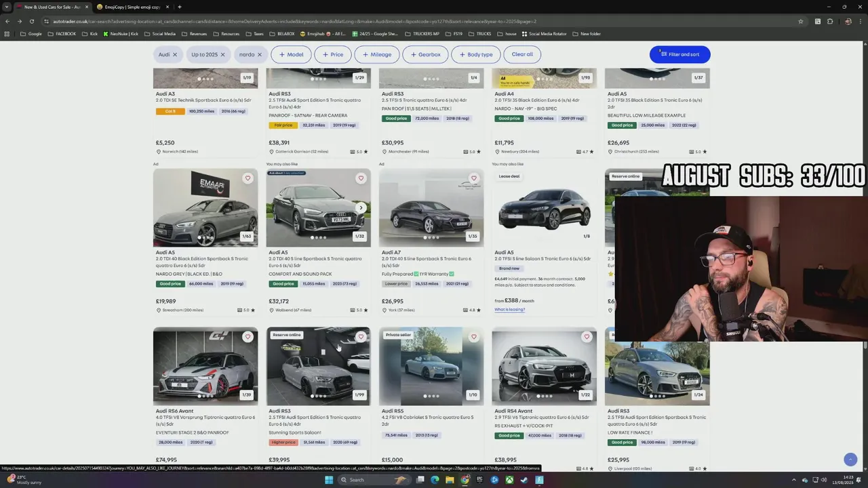Image resolution: width=868 pixels, height=488 pixels.
Task: Open the Body type filter
Action: pos(476,54)
